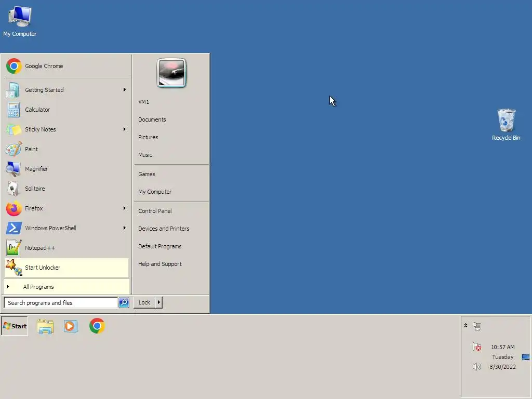Start the Magnifier tool

(x=66, y=169)
